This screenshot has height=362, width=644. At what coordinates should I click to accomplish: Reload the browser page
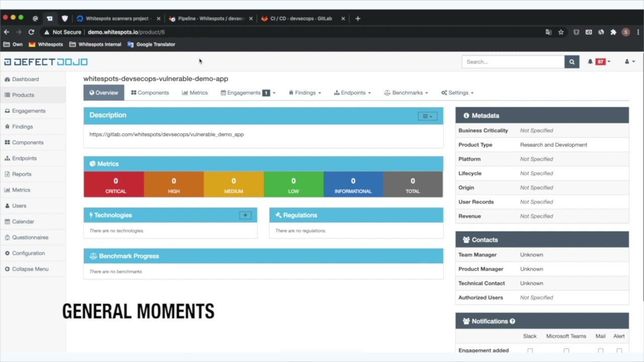click(31, 32)
